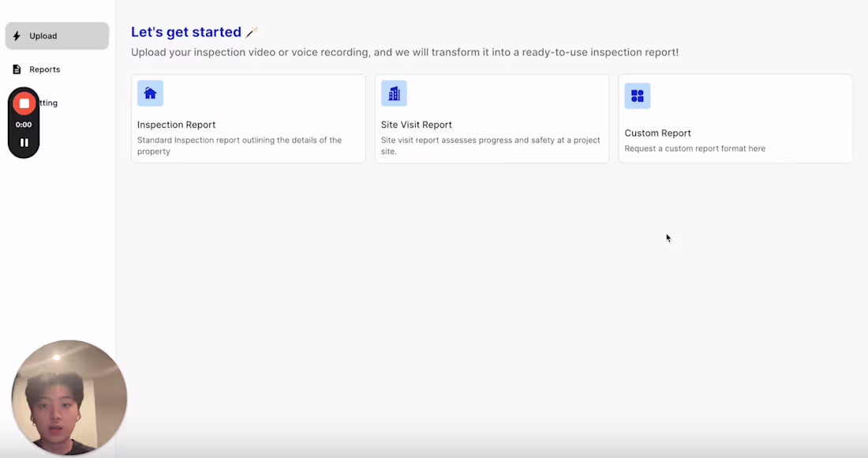Switch to the Reports section
The width and height of the screenshot is (868, 458).
45,69
